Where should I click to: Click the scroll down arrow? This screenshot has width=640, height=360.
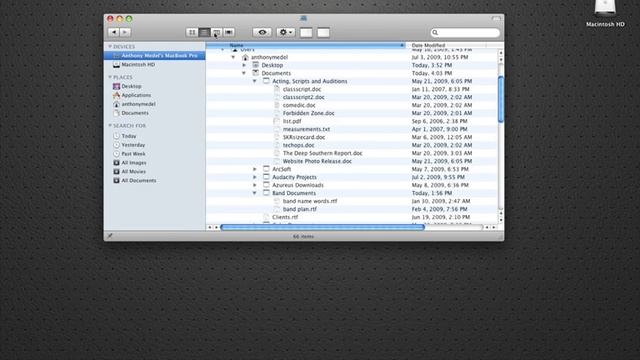pos(501,220)
